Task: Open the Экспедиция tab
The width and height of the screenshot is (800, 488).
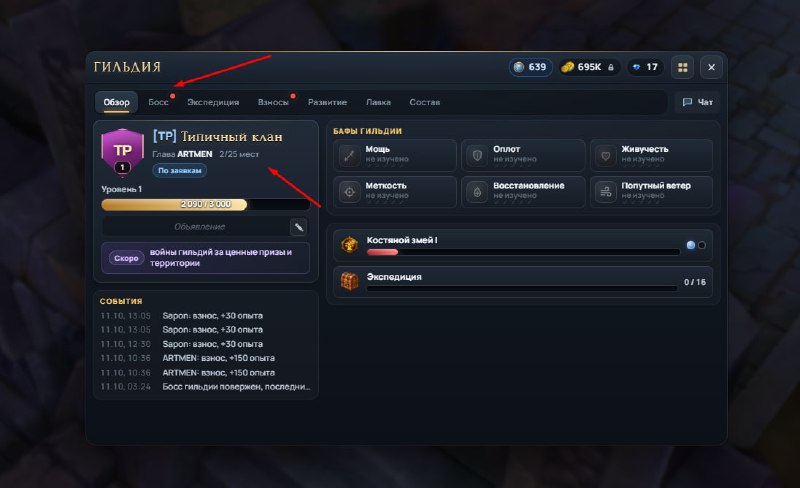Action: coord(213,102)
